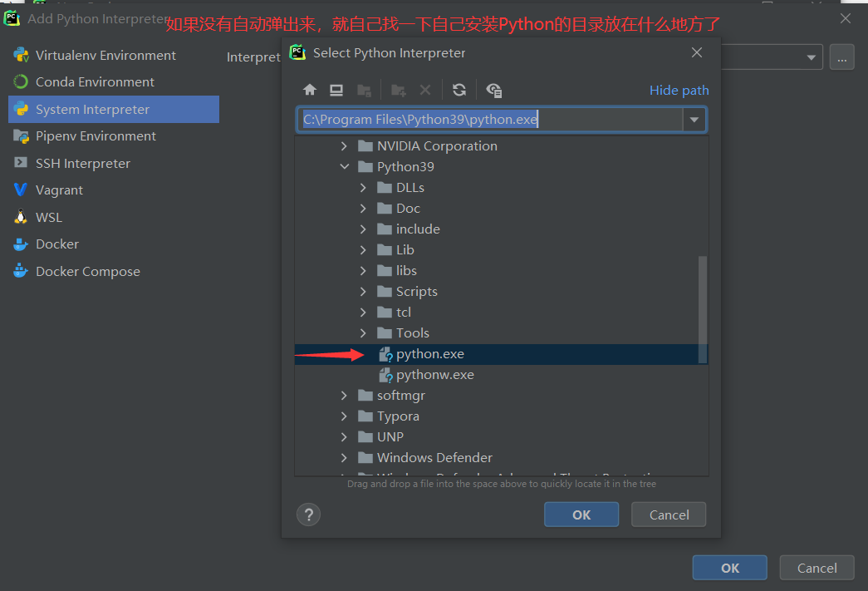Screen dimensions: 868x591
Task: Expand the Typora folder
Action: pyautogui.click(x=344, y=416)
